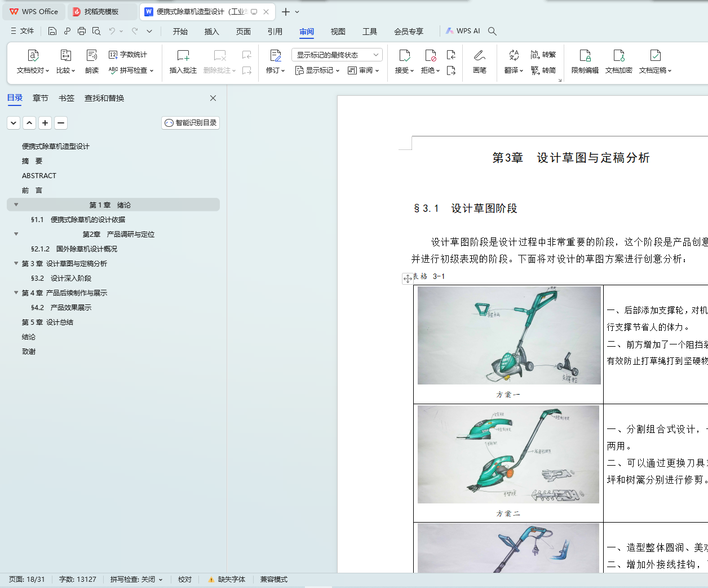The height and width of the screenshot is (588, 708).
Task: Collapse the 第2章 产品调研与定位 outline node
Action: tap(16, 234)
